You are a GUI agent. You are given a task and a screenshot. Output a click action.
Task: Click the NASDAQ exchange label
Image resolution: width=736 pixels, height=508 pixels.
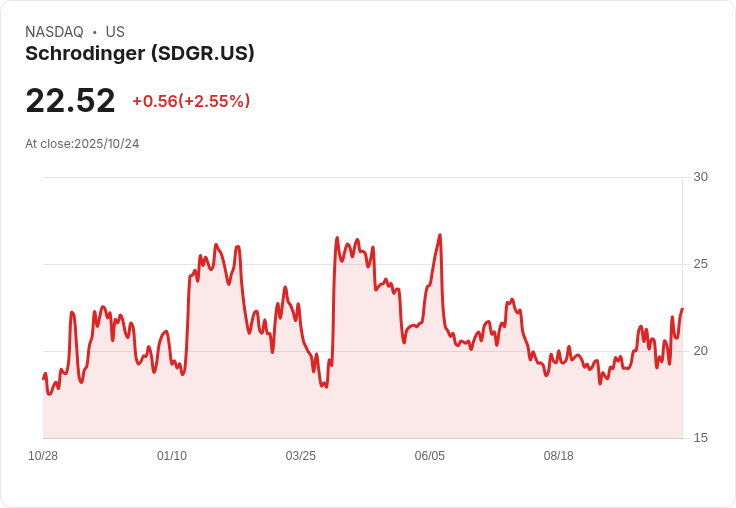(54, 32)
